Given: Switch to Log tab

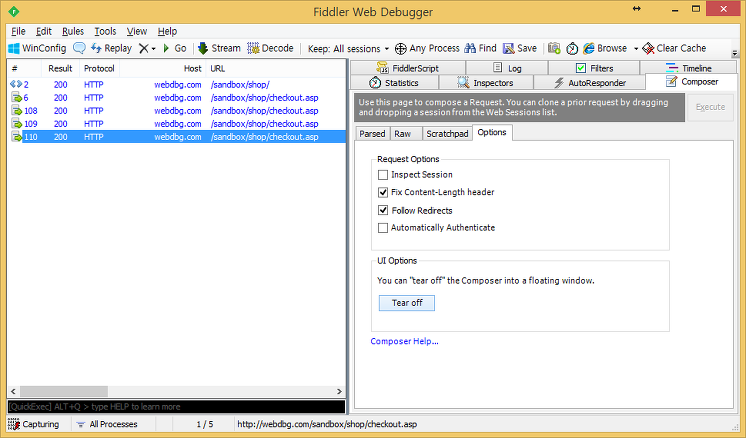Looking at the screenshot, I should pyautogui.click(x=507, y=68).
